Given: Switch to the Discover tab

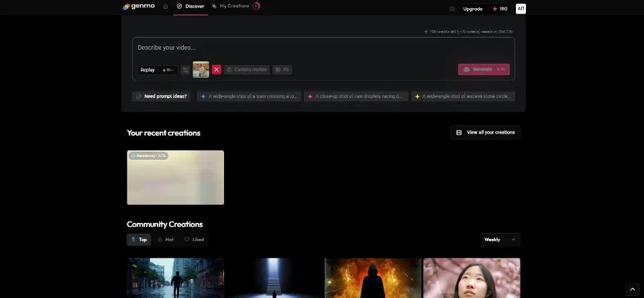Looking at the screenshot, I should (x=191, y=7).
